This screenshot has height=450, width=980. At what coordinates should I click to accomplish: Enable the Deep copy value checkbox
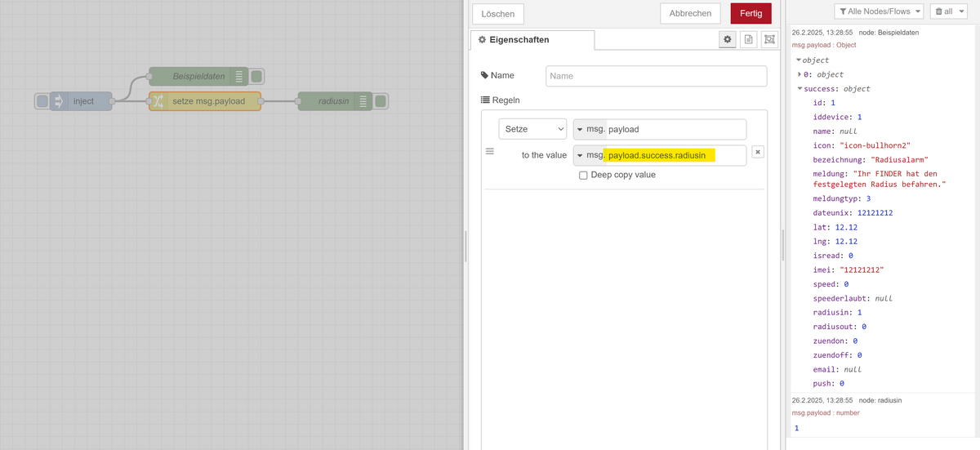coord(583,175)
